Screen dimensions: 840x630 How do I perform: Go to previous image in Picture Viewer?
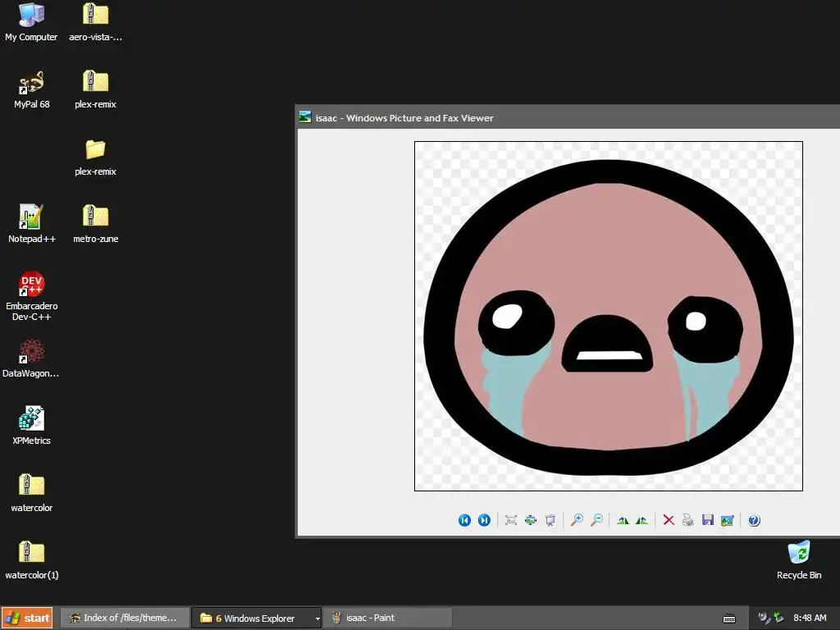(x=464, y=520)
